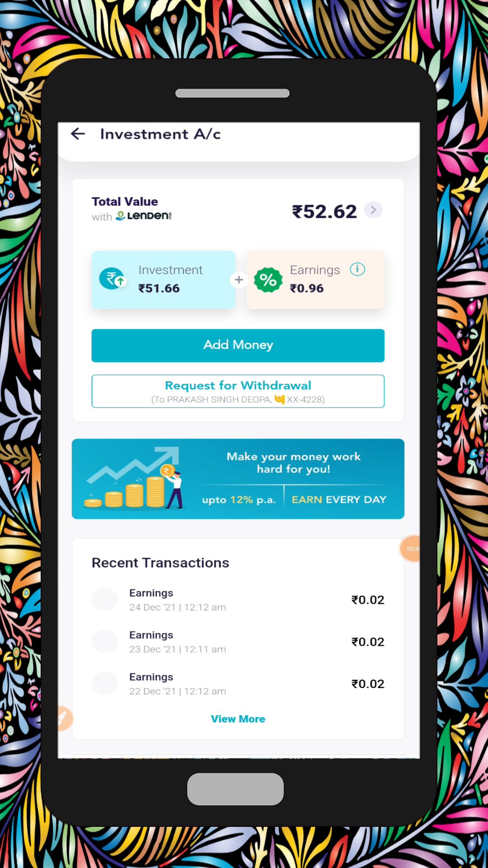Click the plus icon between cards
Viewport: 488px width, 868px height.
(x=239, y=280)
